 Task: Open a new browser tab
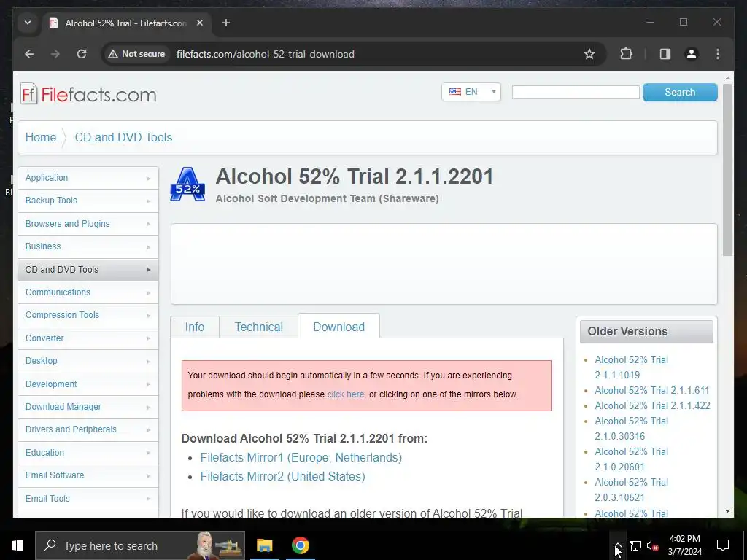coord(226,23)
